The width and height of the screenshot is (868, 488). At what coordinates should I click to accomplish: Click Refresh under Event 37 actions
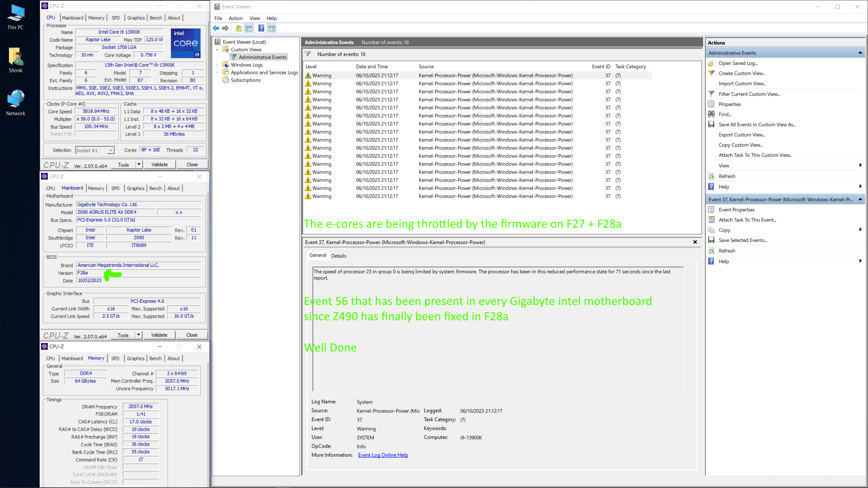(x=727, y=251)
